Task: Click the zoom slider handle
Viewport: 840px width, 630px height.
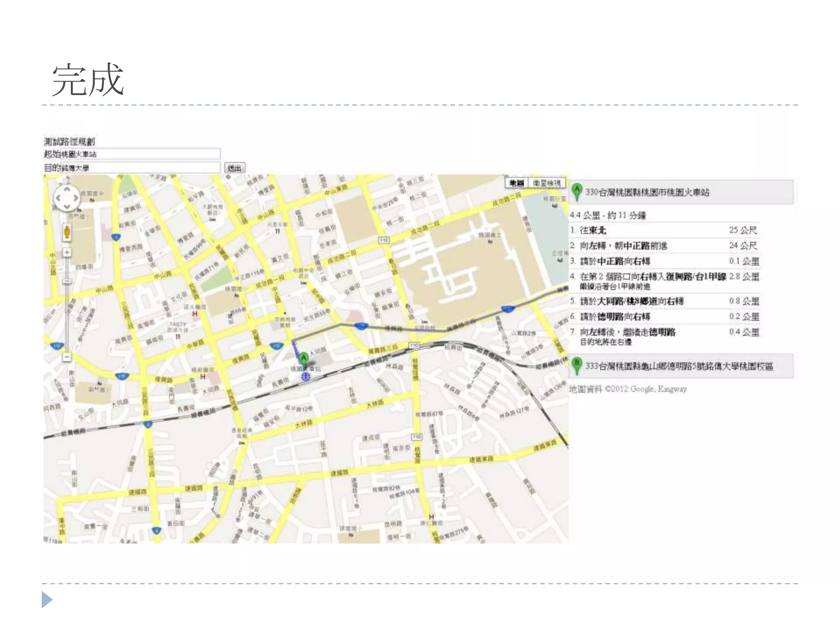Action: coord(67,281)
